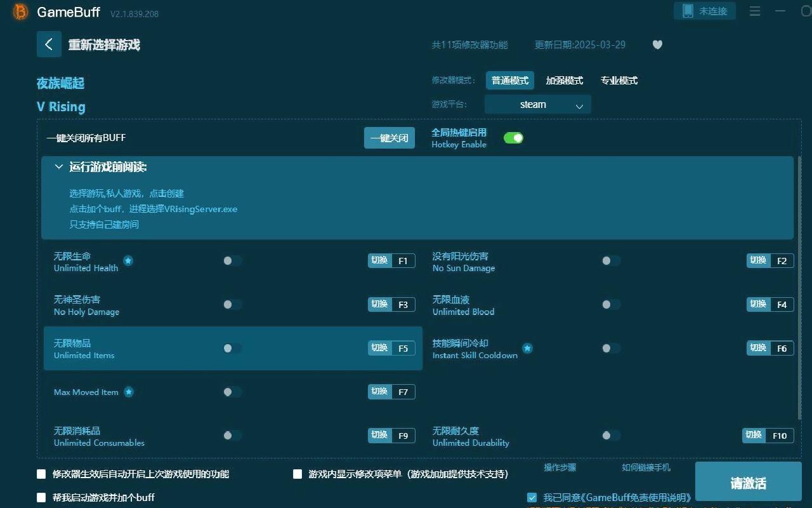Click 切换 F10 hotkey button
The image size is (812, 508).
(x=768, y=435)
